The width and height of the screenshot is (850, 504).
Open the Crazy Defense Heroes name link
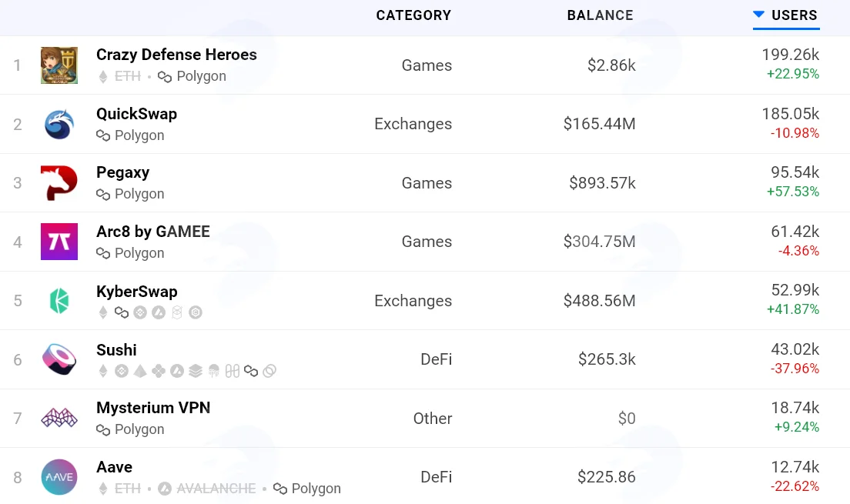pos(177,55)
